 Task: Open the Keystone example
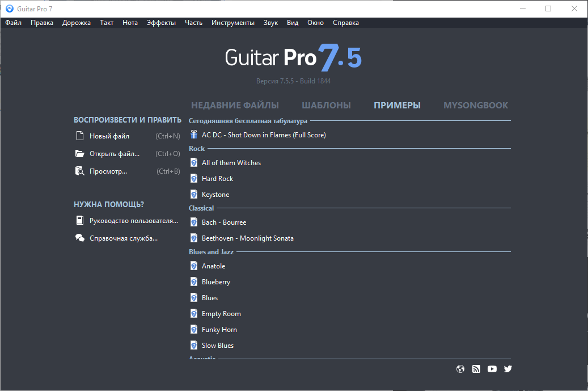pos(215,195)
